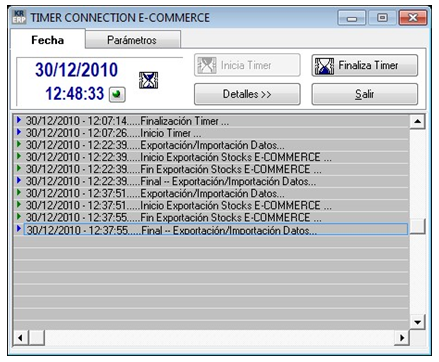This screenshot has height=362, width=439.
Task: Click the green status indicator beside the time
Action: point(117,94)
